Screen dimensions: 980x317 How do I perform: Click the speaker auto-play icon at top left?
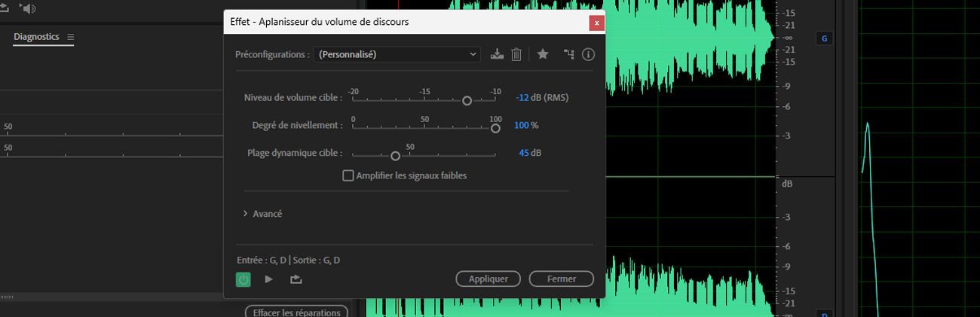point(28,8)
